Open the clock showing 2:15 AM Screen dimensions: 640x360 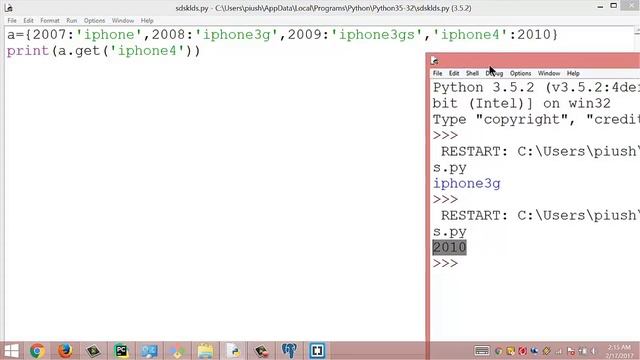tap(619, 351)
